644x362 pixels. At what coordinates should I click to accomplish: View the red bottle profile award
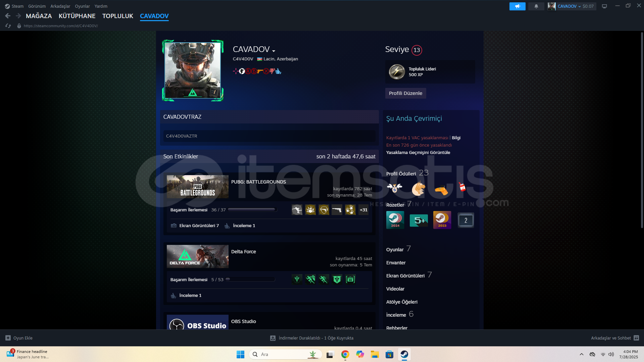462,187
